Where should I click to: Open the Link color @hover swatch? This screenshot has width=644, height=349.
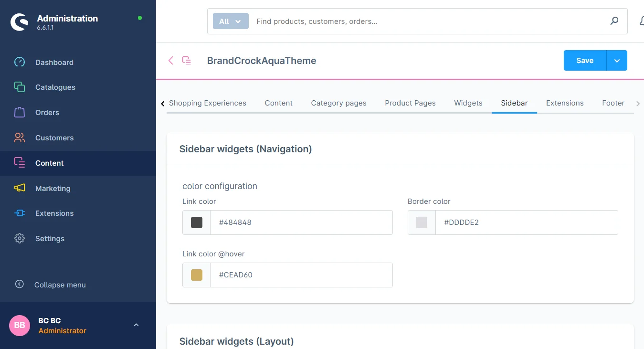point(197,275)
